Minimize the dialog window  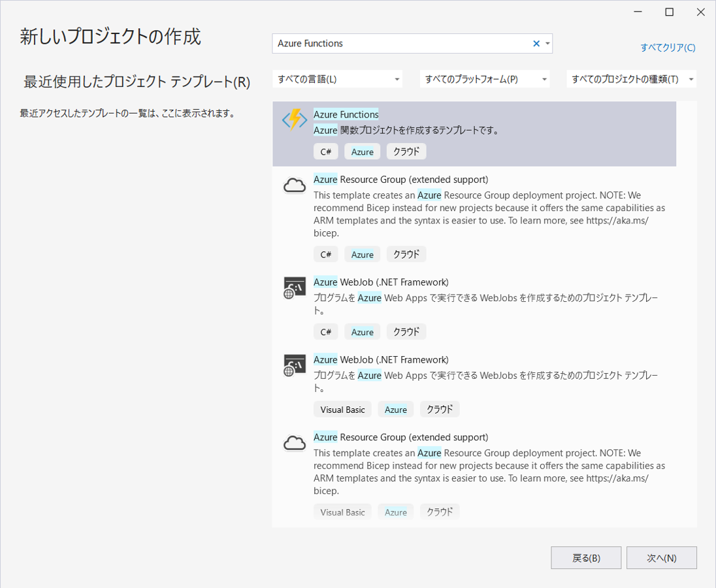638,12
